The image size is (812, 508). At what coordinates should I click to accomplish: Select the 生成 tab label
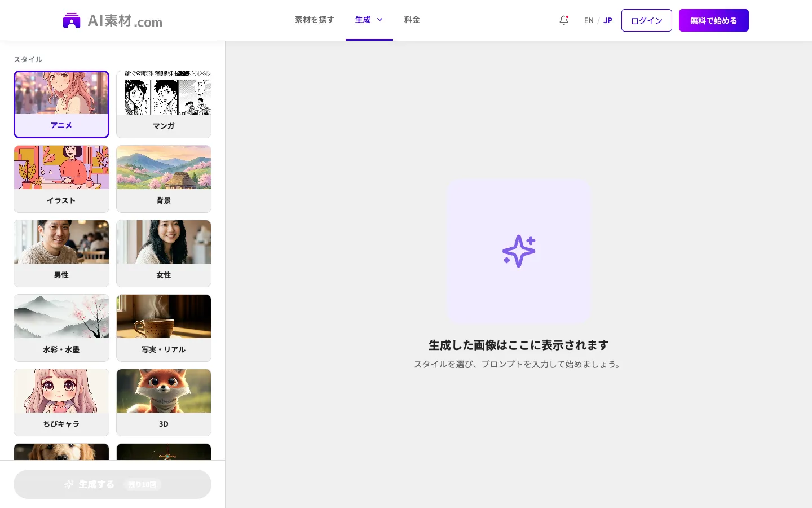click(363, 20)
